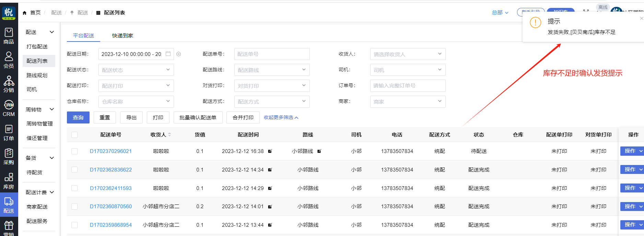Open 操作 dropdown for D1702362836622
This screenshot has height=236, width=644.
click(632, 169)
